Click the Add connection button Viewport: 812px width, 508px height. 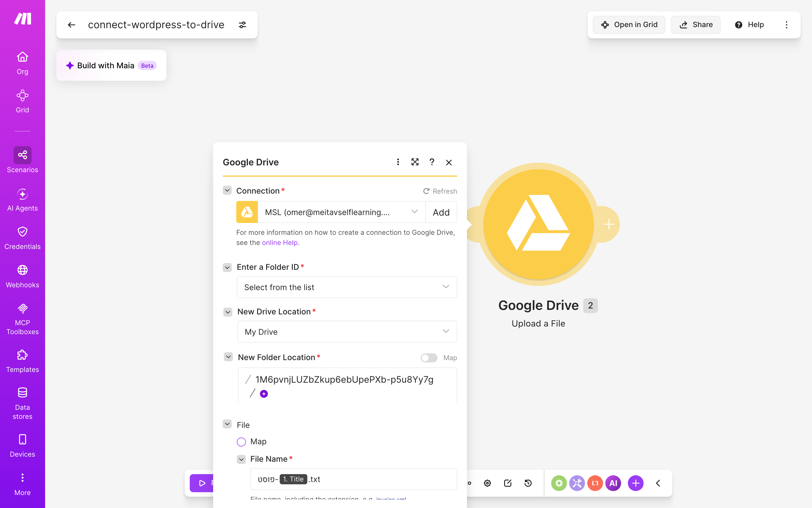[441, 212]
